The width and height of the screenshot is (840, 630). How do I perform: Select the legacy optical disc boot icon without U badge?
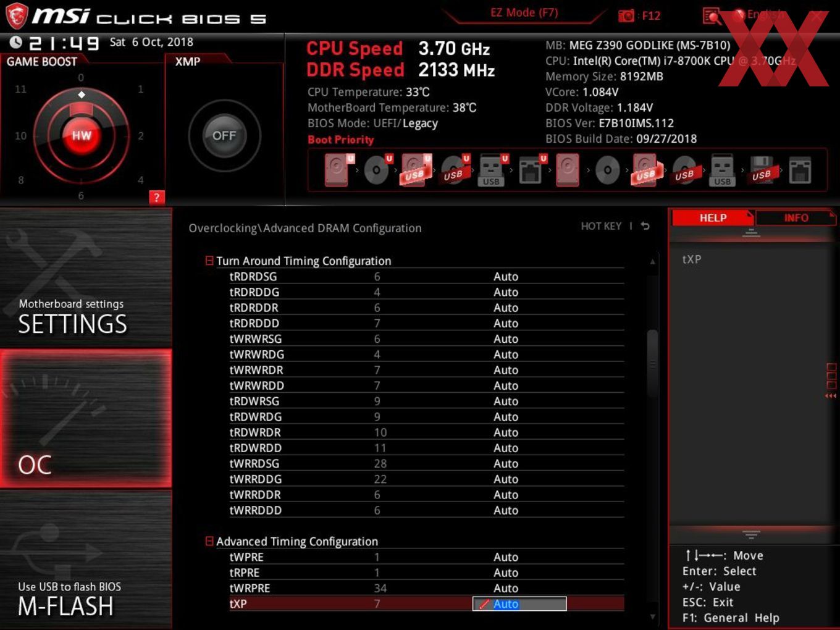(x=607, y=170)
